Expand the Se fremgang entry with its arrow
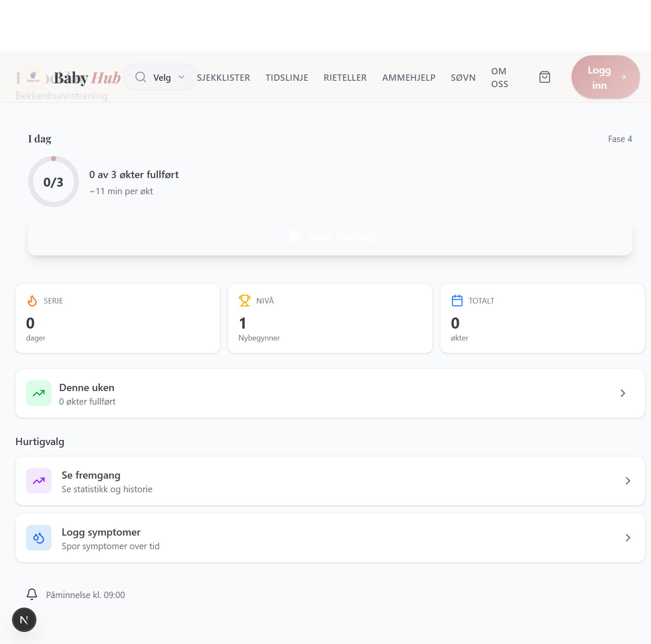Viewport: 651px width, 644px height. [x=628, y=481]
